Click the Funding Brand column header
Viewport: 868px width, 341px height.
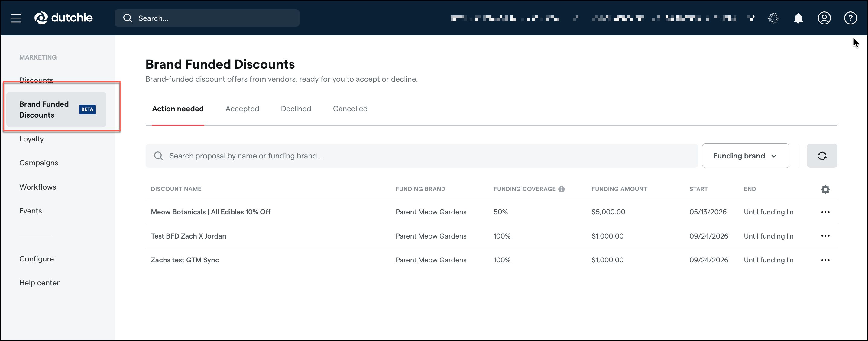[420, 189]
